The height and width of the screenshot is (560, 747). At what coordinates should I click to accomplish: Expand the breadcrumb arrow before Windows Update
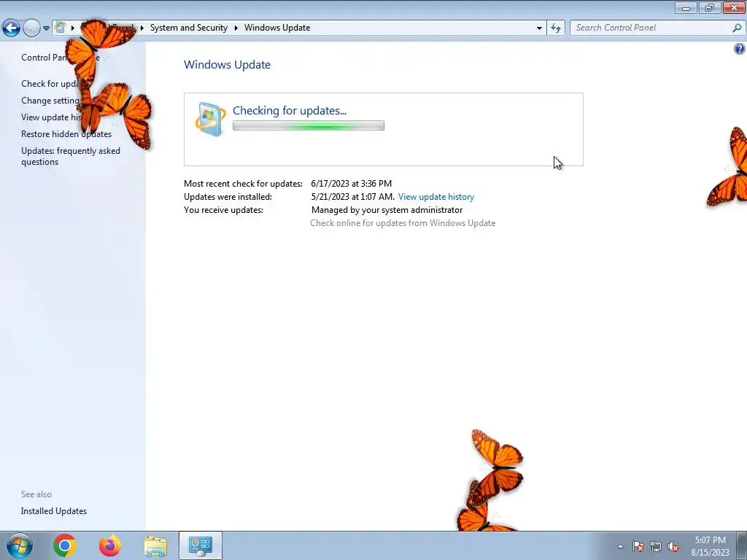coord(236,28)
